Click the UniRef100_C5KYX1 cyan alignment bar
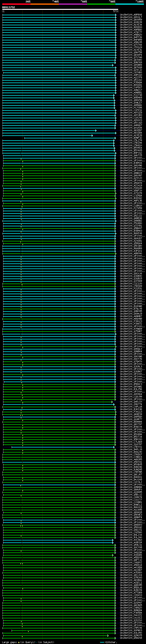This screenshot has width=146, height=644. [x=63, y=447]
